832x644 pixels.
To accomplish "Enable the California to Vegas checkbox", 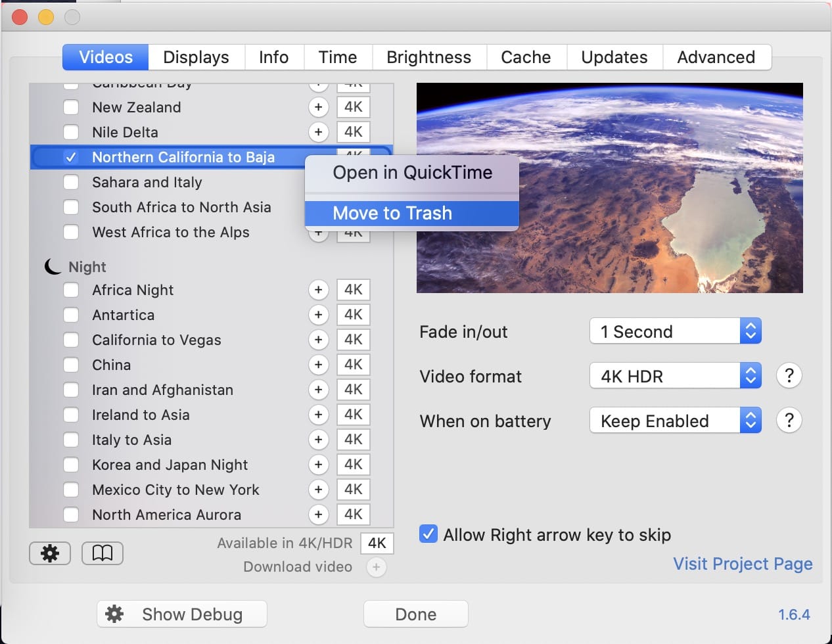I will tap(71, 340).
